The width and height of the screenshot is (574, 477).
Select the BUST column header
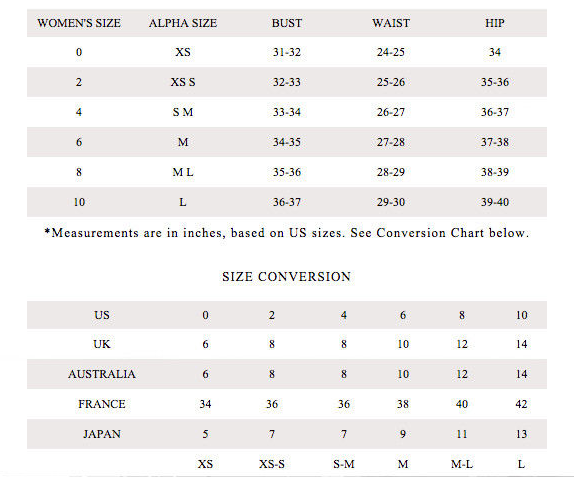pyautogui.click(x=287, y=23)
